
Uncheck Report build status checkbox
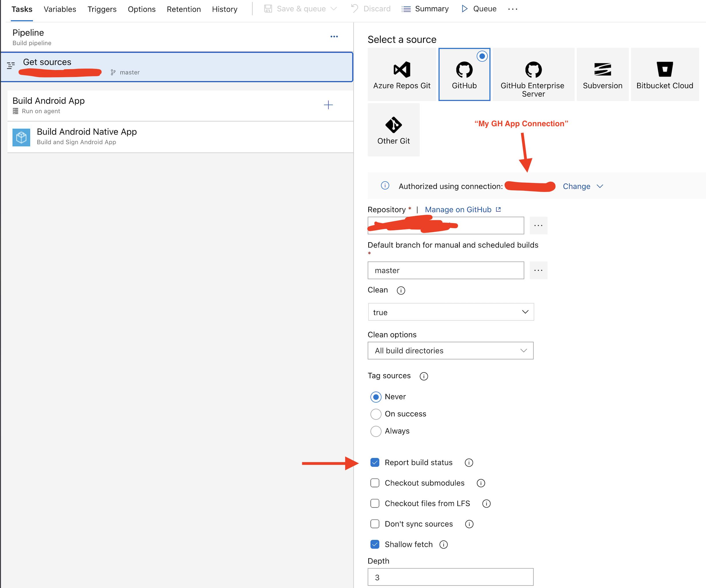pyautogui.click(x=375, y=463)
